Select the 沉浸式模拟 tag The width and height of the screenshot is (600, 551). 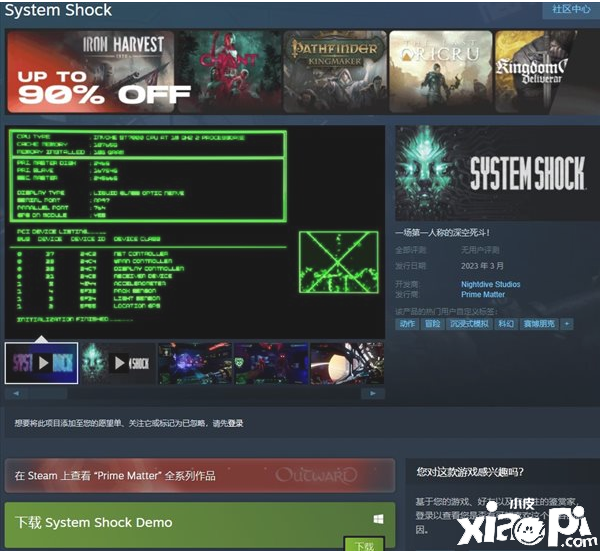tap(469, 324)
